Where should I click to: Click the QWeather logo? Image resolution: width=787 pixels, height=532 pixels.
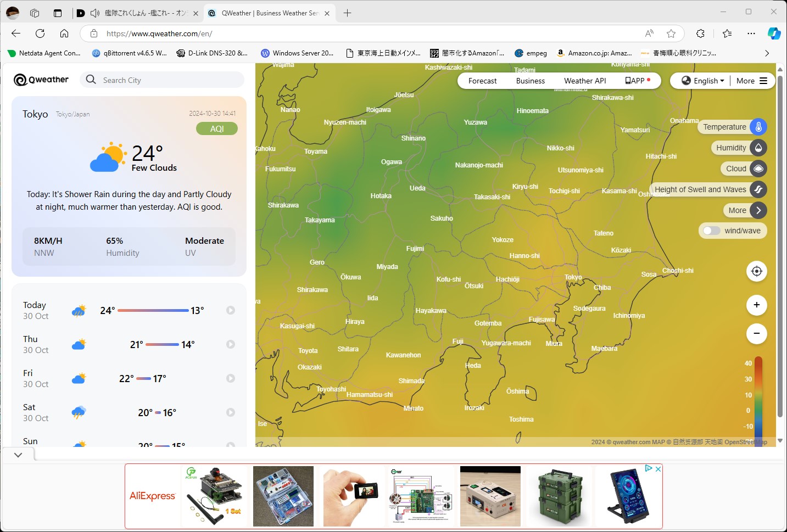[41, 80]
